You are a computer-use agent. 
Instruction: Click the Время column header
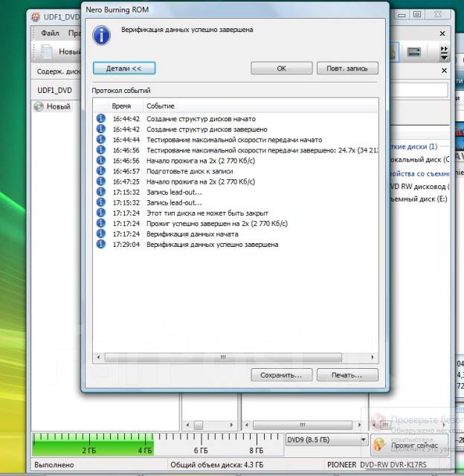click(x=121, y=106)
